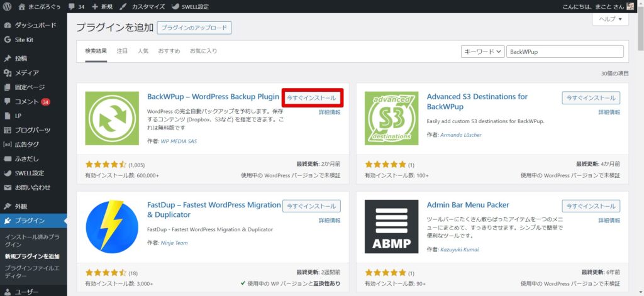Open the site home icon まこぶろぐぅ
Screen dimensions: 644x296
(x=41, y=6)
